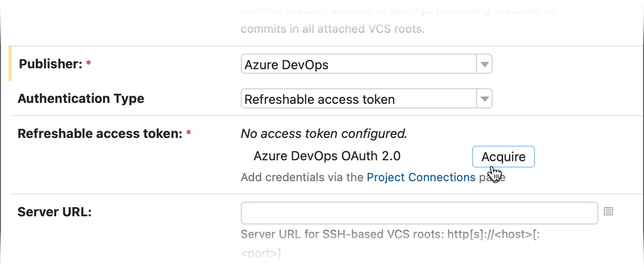Screen dimensions: 644x275
Task: Click the Authentication Type dropdown arrow
Action: tap(484, 98)
